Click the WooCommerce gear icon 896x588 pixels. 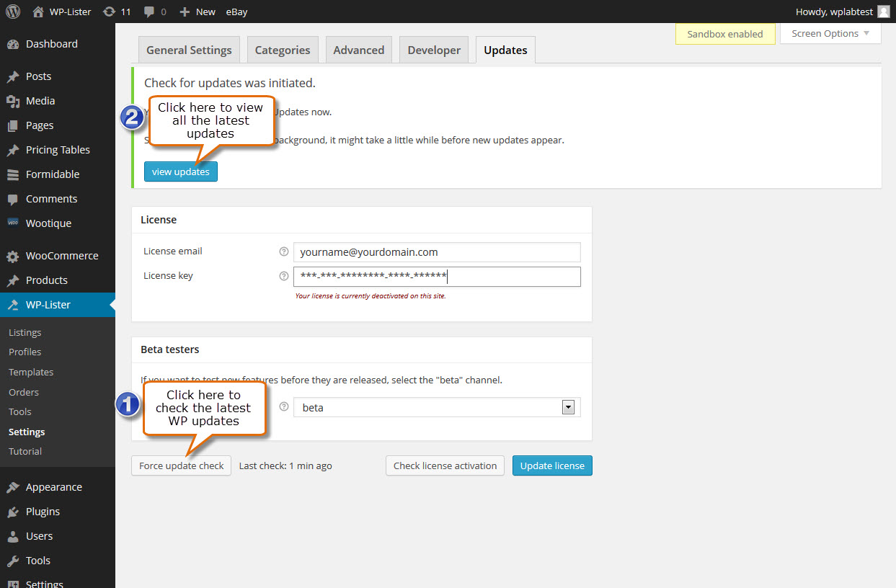pyautogui.click(x=13, y=256)
